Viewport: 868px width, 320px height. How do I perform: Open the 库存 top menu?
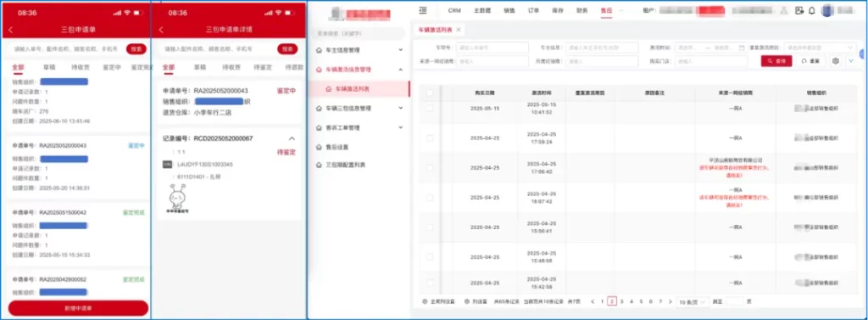558,10
